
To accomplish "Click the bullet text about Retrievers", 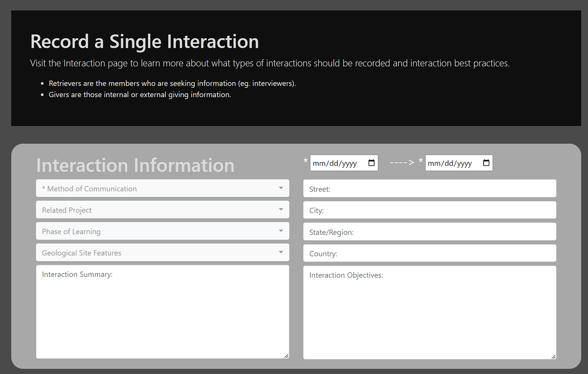I will pos(172,83).
